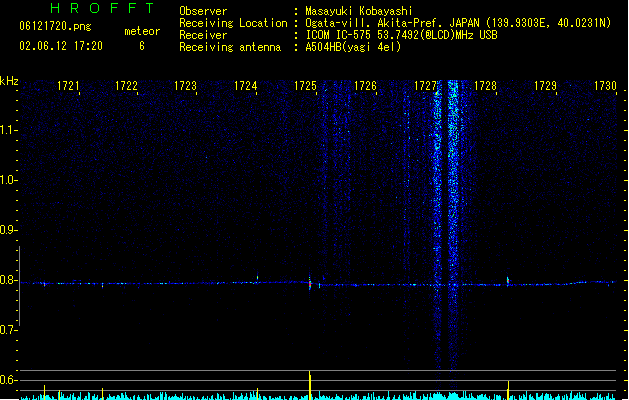Click the Ogata-vill. Akita-Pref. JAPAN location text
Viewport: 629px width, 400px height.
[458, 23]
